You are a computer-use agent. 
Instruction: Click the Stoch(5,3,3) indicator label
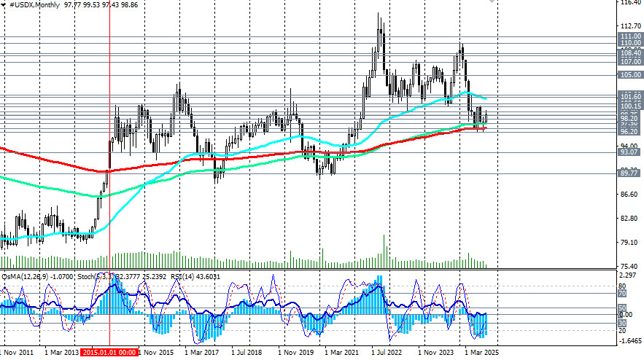pyautogui.click(x=96, y=277)
